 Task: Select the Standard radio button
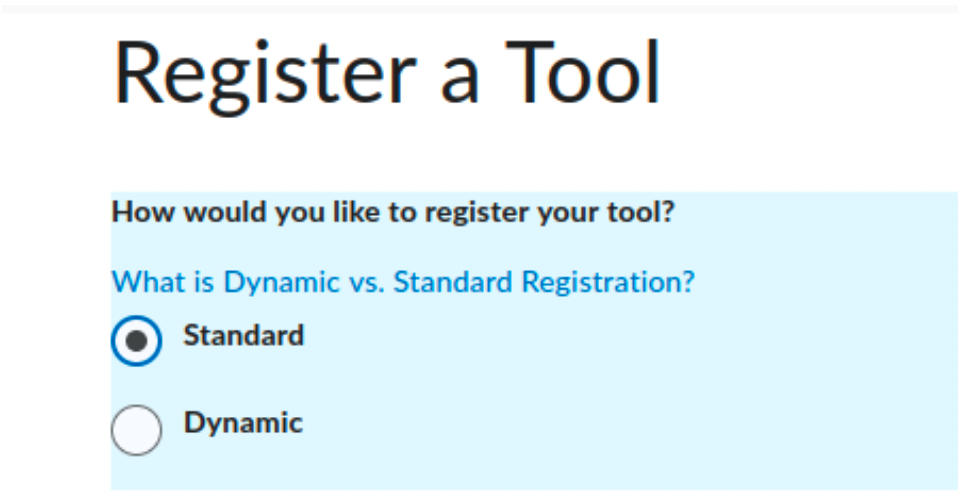[136, 341]
